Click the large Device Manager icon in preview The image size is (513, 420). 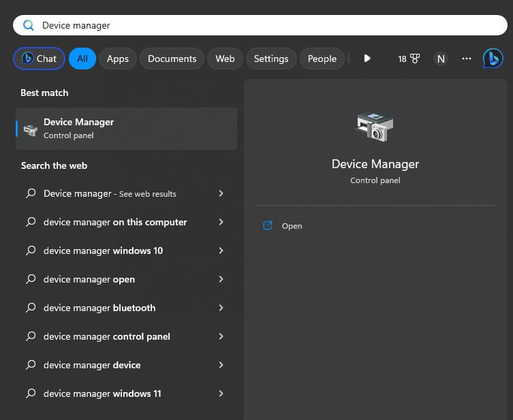pos(375,127)
